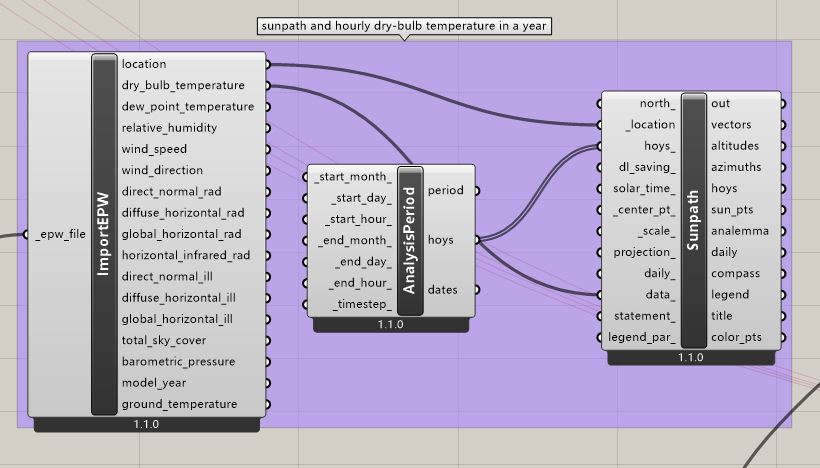The width and height of the screenshot is (820, 468).
Task: Click Sunpath _location input
Action: [651, 125]
